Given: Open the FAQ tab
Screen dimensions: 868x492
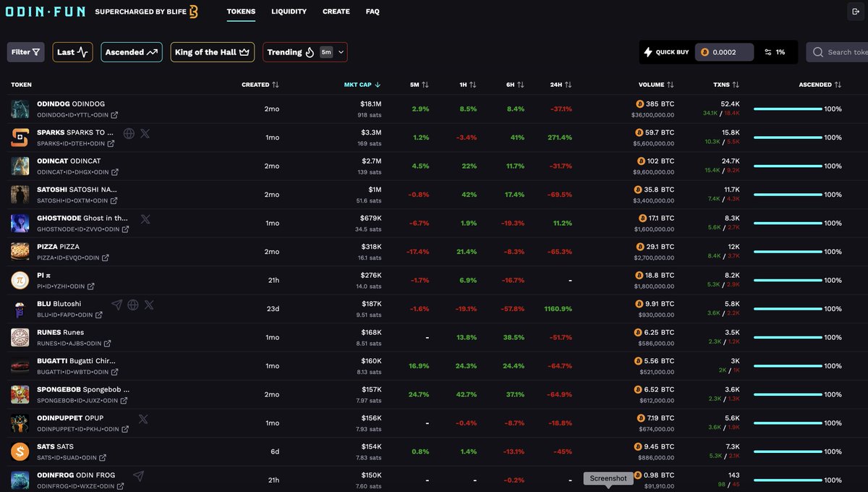Looking at the screenshot, I should coord(373,12).
